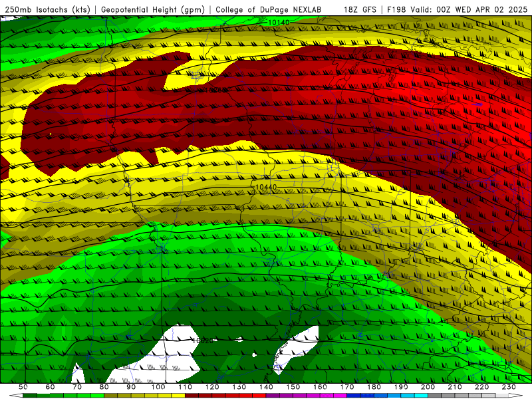Click the 220 colorbar number
532x399 pixels.
point(483,387)
